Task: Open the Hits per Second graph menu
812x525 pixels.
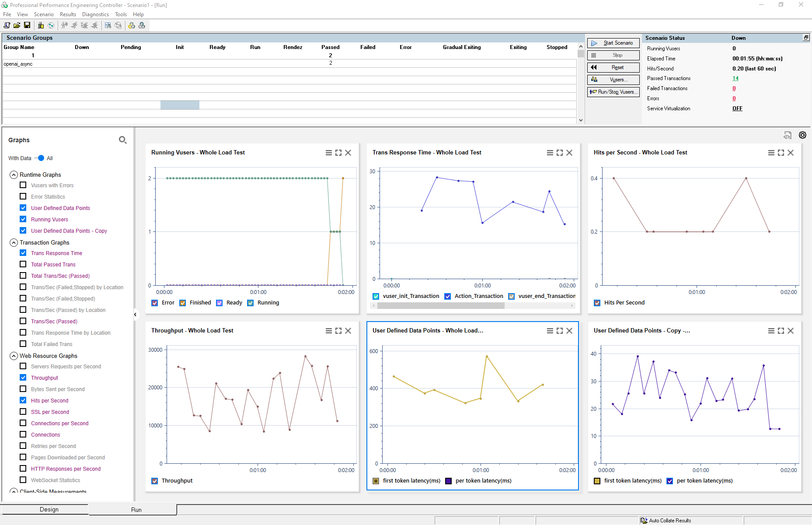Action: click(771, 153)
